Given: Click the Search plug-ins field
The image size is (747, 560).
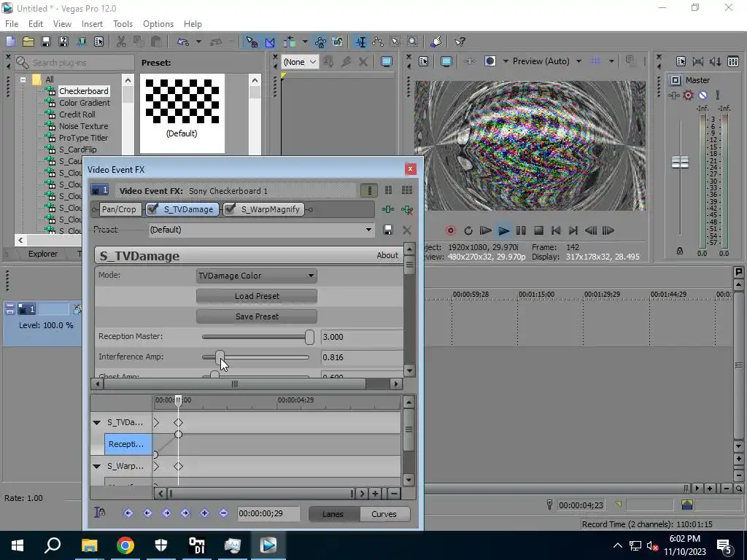Looking at the screenshot, I should pyautogui.click(x=75, y=63).
